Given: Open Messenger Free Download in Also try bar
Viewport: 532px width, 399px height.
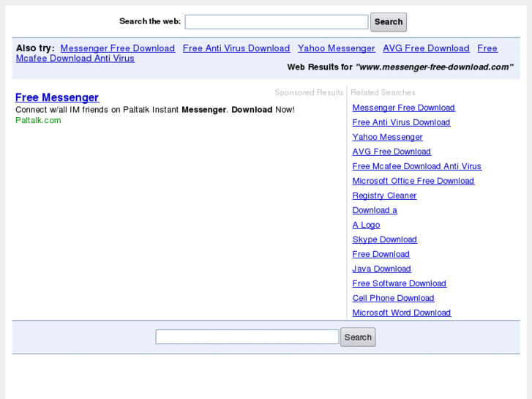Looking at the screenshot, I should (118, 48).
